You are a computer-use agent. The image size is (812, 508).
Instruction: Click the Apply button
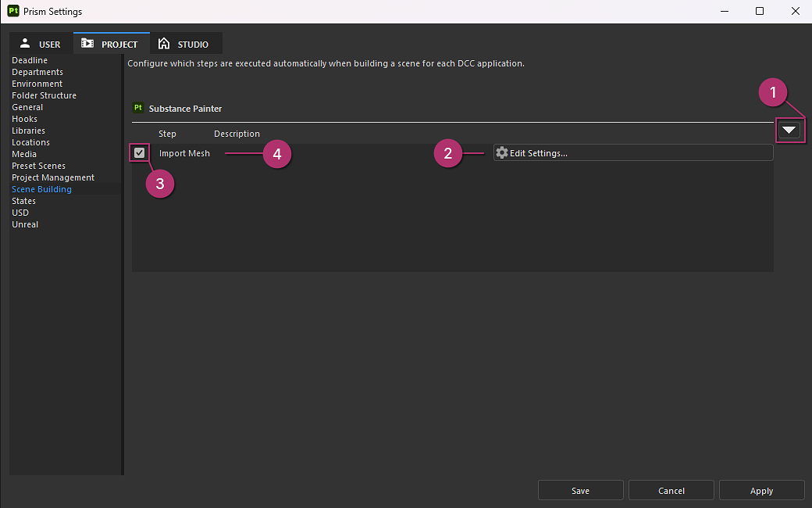[761, 491]
